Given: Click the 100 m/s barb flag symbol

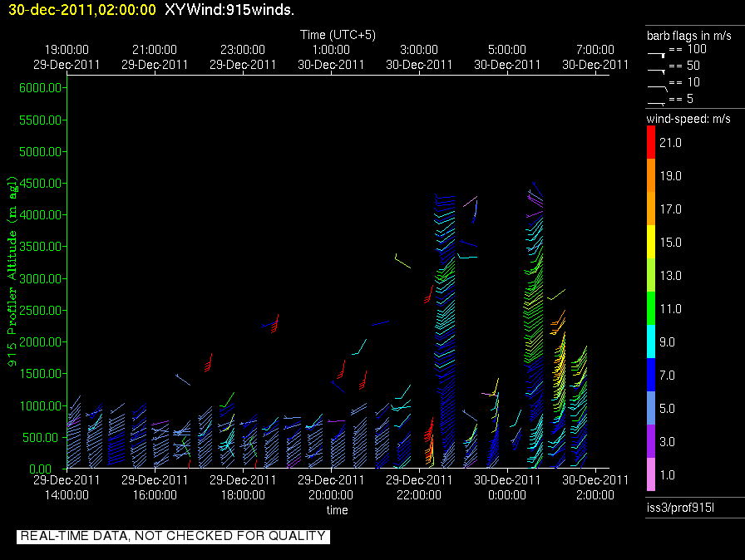Looking at the screenshot, I should (657, 56).
